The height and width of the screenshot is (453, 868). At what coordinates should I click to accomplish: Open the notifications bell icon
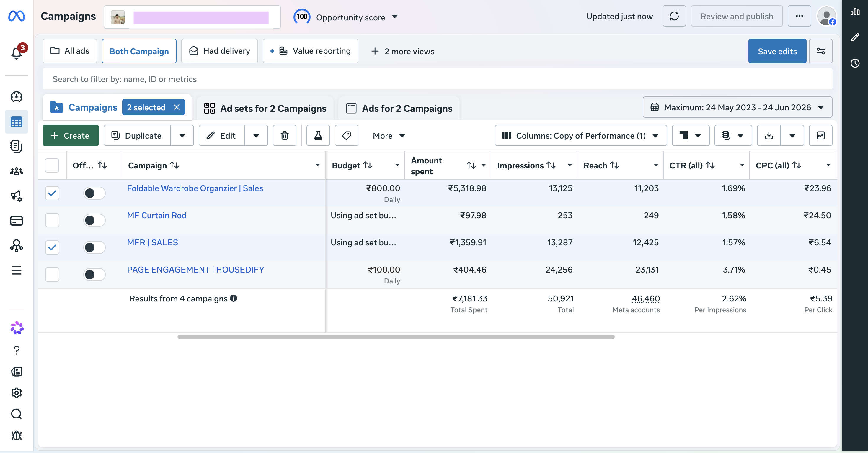tap(16, 53)
